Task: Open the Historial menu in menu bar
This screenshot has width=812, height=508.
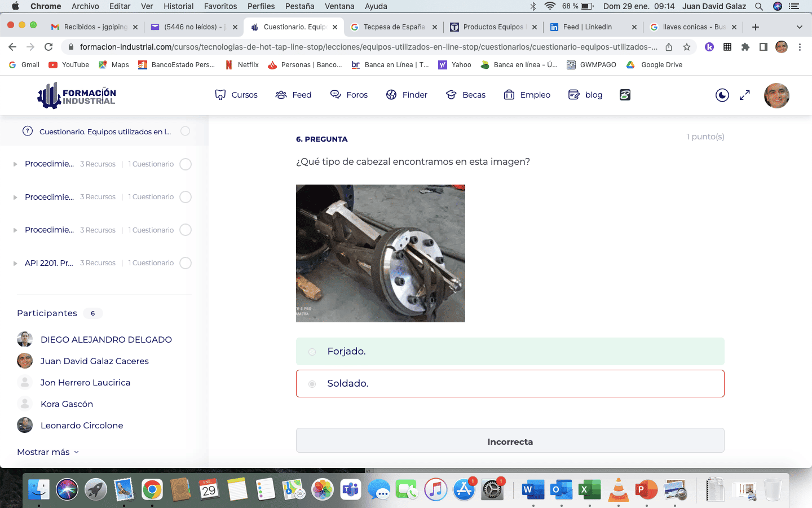Action: pyautogui.click(x=178, y=6)
